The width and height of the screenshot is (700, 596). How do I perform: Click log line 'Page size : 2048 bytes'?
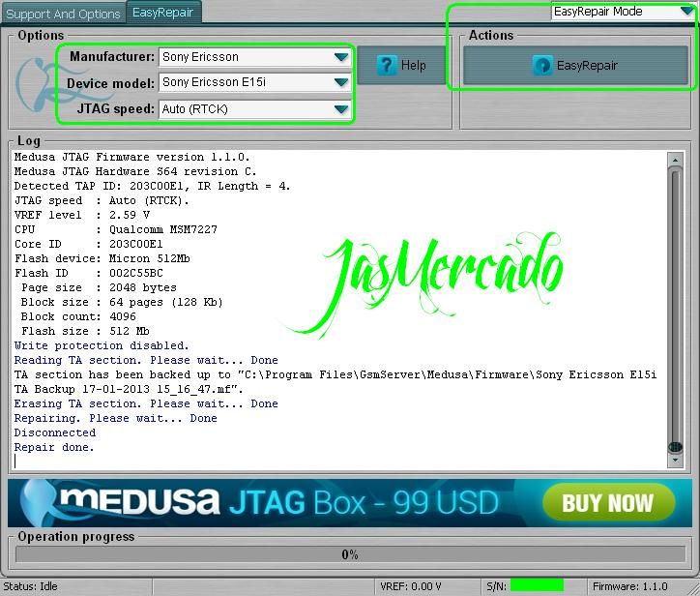tap(99, 287)
